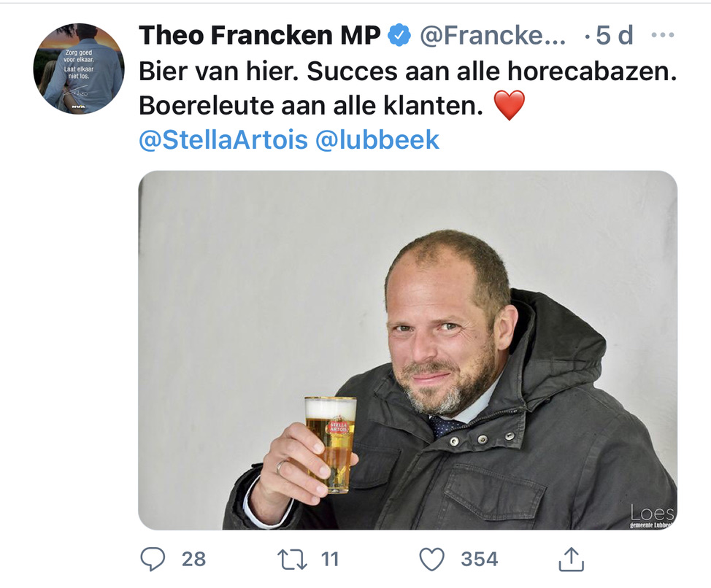
Task: Click the Loes watermark in the photo
Action: pyautogui.click(x=652, y=514)
